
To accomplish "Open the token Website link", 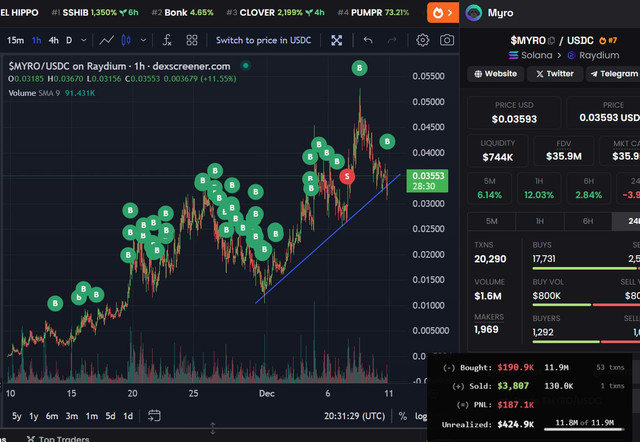I will click(x=496, y=74).
